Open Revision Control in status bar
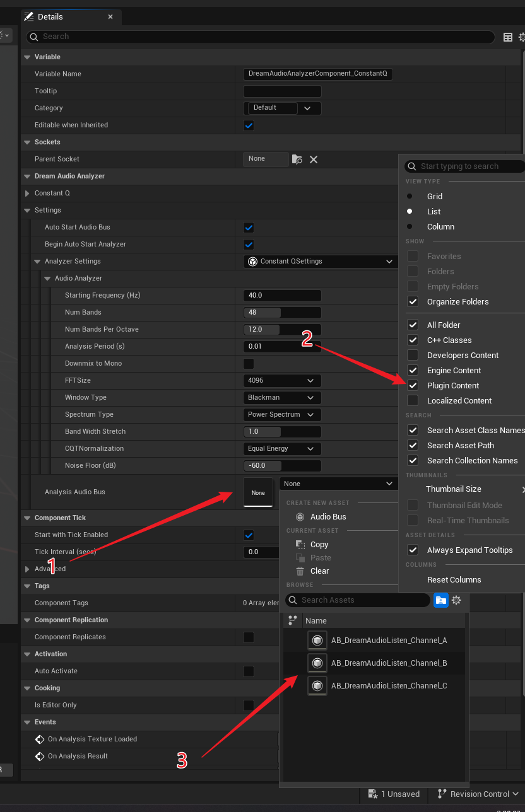 point(478,794)
